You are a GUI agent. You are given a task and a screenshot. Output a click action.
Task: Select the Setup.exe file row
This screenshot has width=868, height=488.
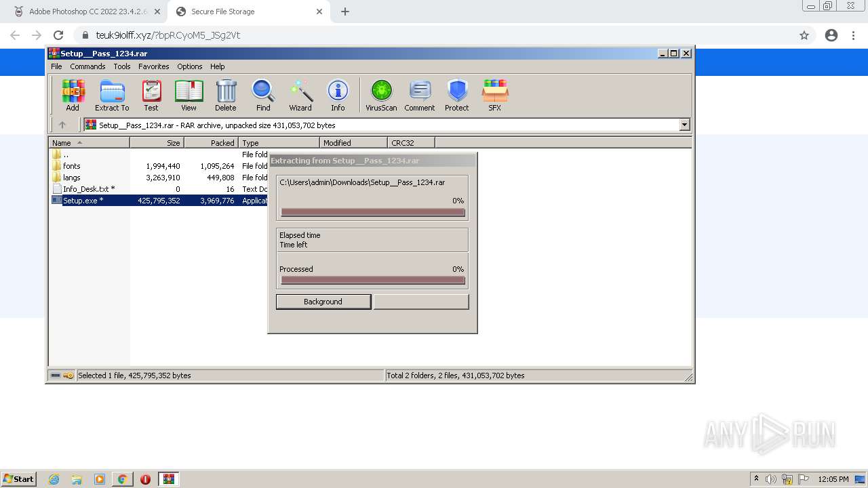(159, 201)
